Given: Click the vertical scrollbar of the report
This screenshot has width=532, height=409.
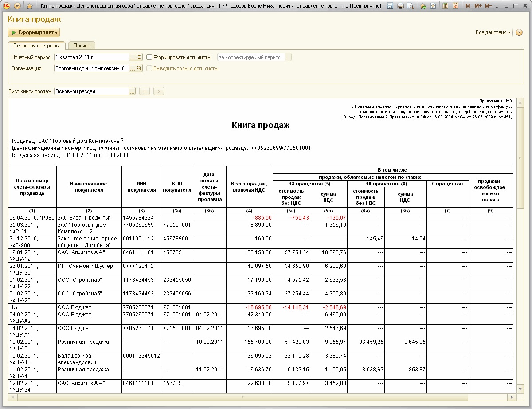Looking at the screenshot, I should (521, 245).
